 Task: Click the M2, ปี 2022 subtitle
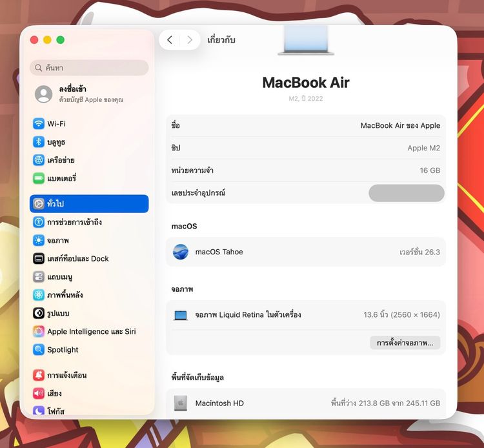(x=306, y=99)
